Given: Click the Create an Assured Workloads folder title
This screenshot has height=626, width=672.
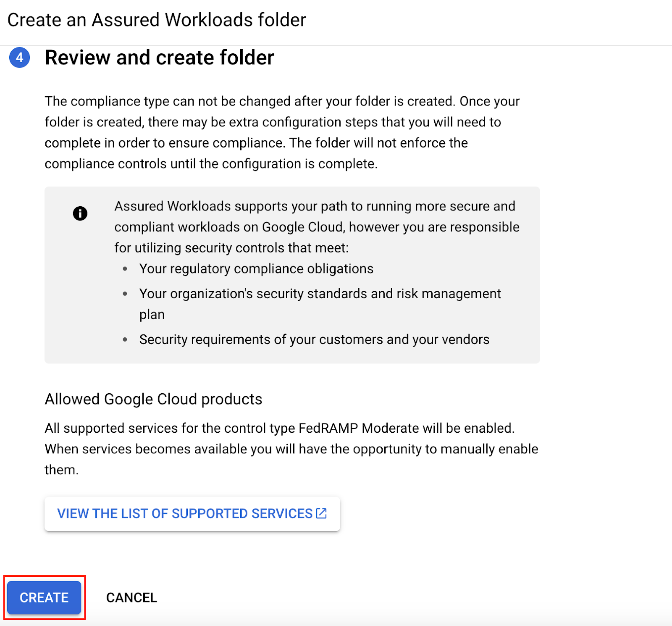Looking at the screenshot, I should click(x=157, y=19).
